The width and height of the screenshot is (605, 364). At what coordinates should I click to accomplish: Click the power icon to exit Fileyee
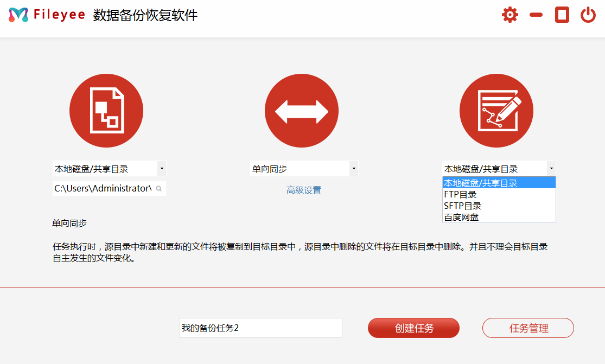click(588, 15)
